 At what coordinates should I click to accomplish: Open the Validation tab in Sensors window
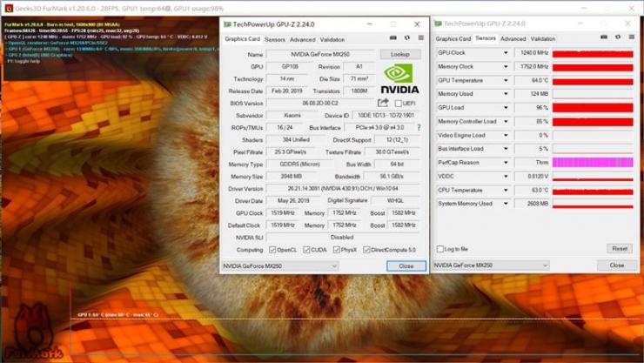click(x=542, y=38)
